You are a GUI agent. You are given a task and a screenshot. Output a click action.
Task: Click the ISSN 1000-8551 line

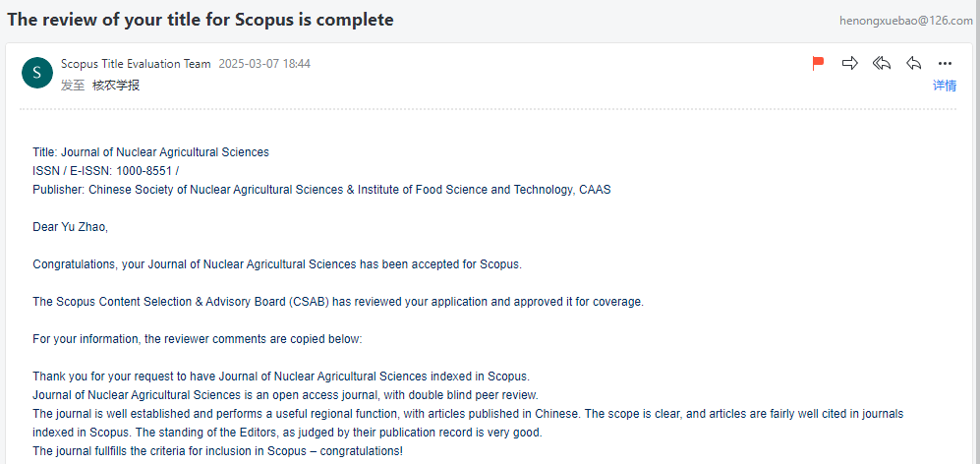[x=106, y=171]
